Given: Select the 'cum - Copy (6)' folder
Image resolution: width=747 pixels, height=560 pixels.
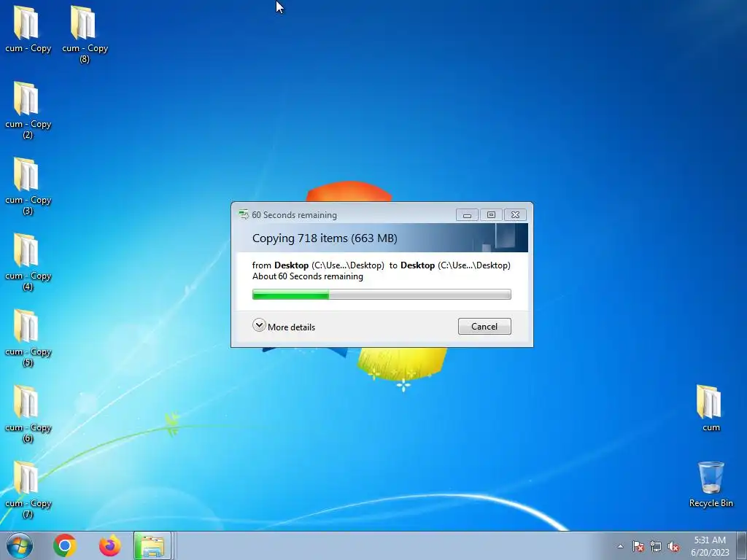Looking at the screenshot, I should click(x=28, y=413).
